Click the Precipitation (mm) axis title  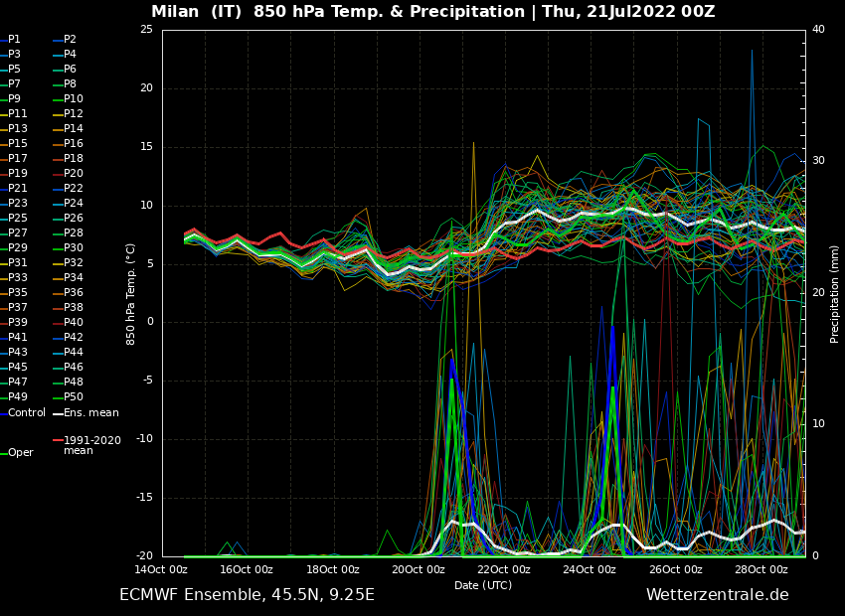coord(835,294)
